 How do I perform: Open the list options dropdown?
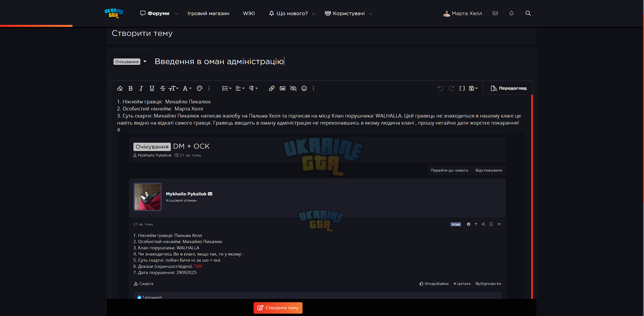[x=227, y=88]
